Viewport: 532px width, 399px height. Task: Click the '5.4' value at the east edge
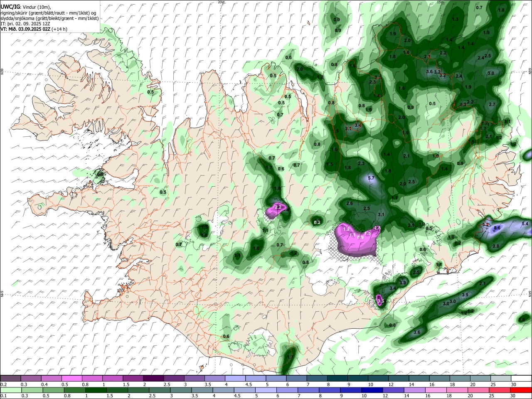coord(525,224)
